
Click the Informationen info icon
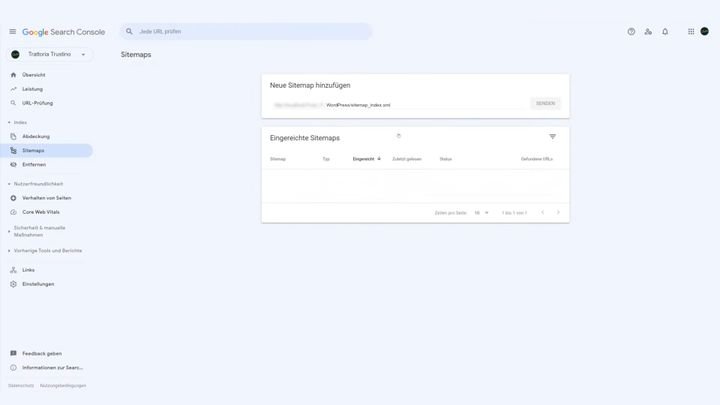[13, 368]
